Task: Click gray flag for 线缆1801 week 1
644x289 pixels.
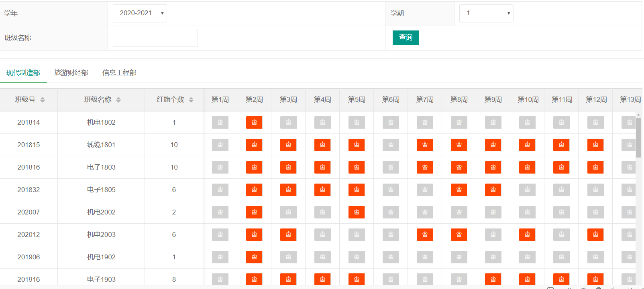Action: click(220, 145)
